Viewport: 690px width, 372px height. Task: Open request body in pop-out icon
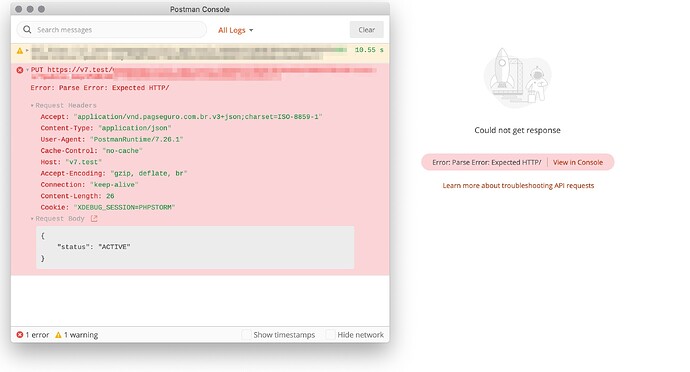pyautogui.click(x=94, y=218)
